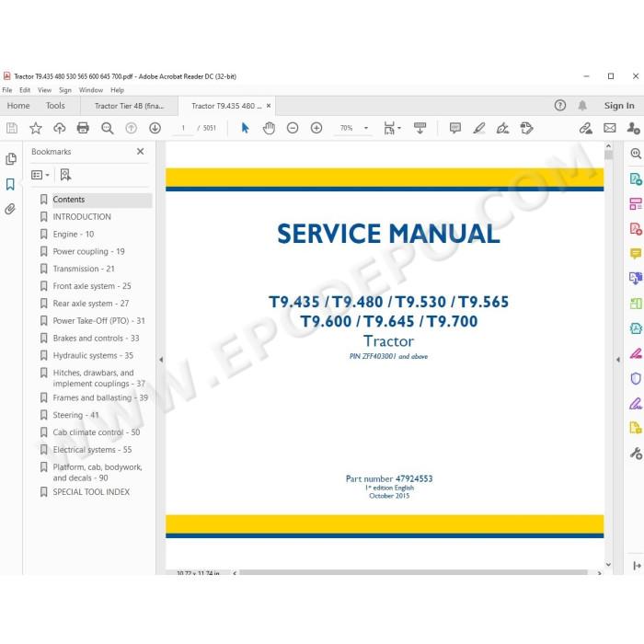
Task: Add a sticky note comment
Action: [455, 128]
